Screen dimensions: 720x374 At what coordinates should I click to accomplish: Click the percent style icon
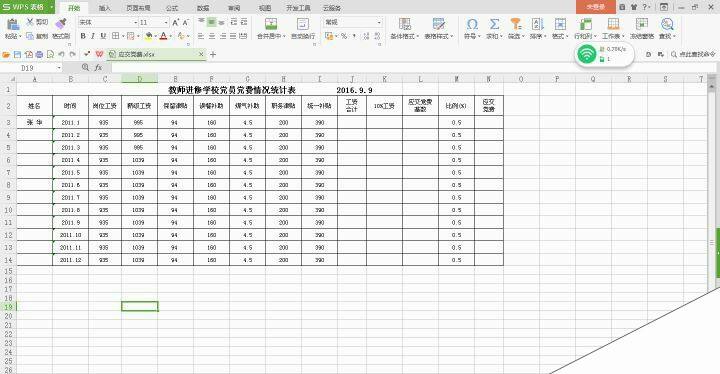pyautogui.click(x=344, y=36)
